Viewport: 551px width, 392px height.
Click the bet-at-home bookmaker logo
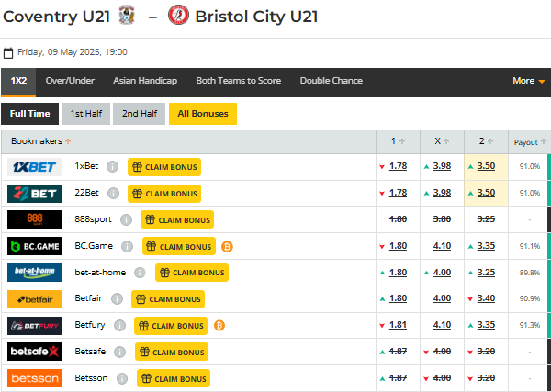[35, 273]
